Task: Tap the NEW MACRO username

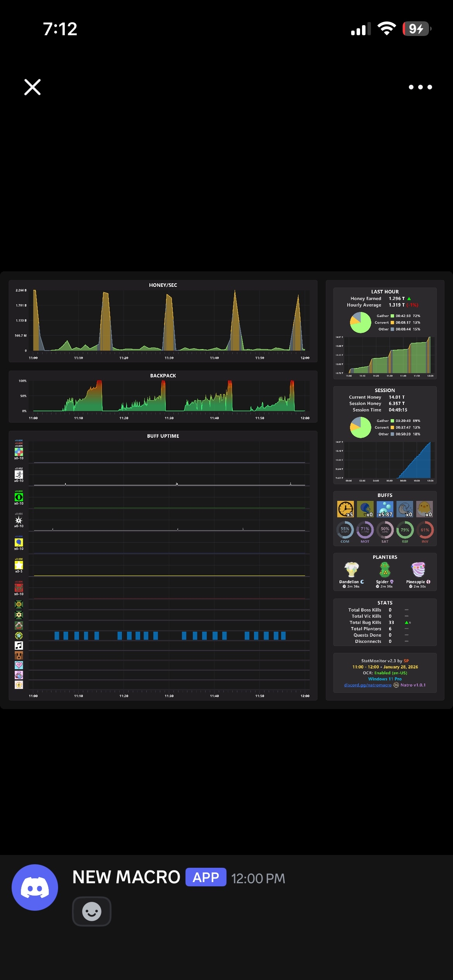Action: (126, 877)
